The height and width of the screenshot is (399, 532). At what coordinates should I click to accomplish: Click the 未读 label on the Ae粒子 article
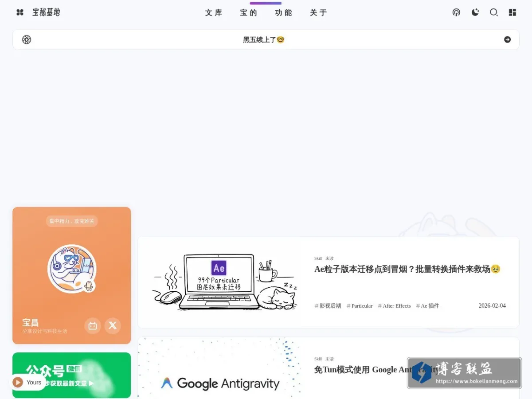pyautogui.click(x=329, y=258)
